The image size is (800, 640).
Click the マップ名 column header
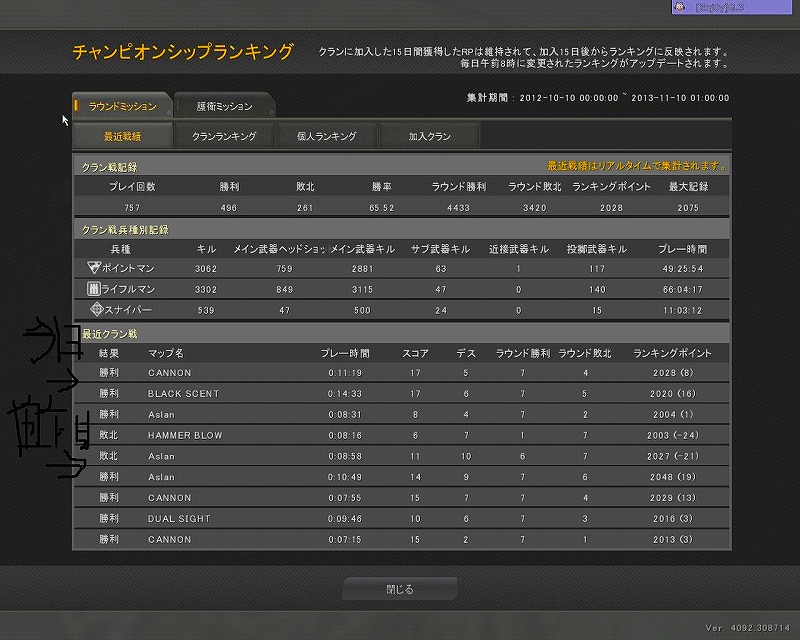point(166,353)
